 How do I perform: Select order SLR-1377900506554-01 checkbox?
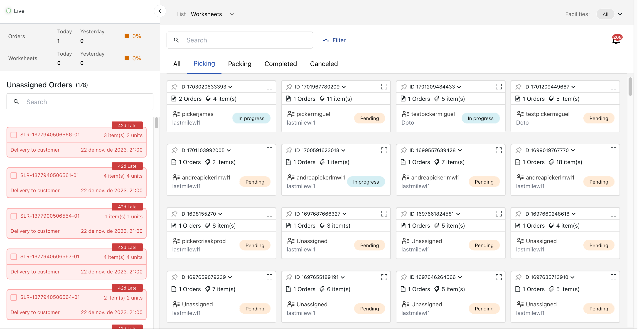pos(14,216)
